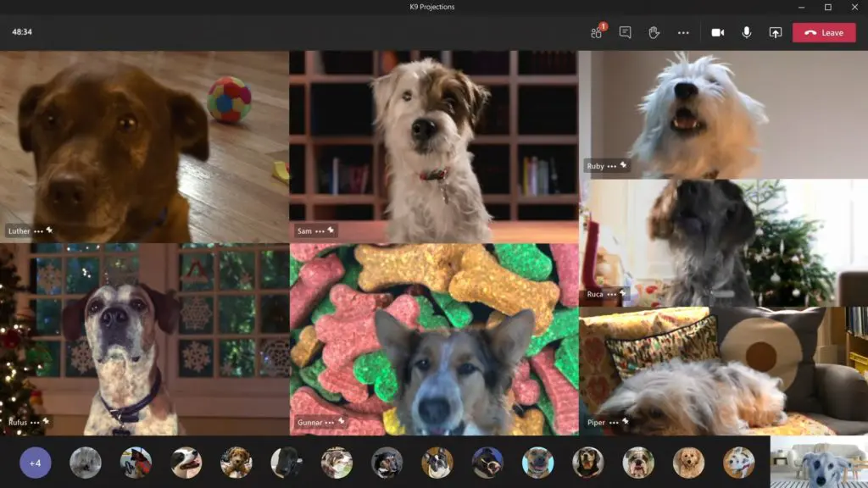Select Gunnar's video tile with the dog biscuit background
The image size is (868, 488).
tap(433, 339)
